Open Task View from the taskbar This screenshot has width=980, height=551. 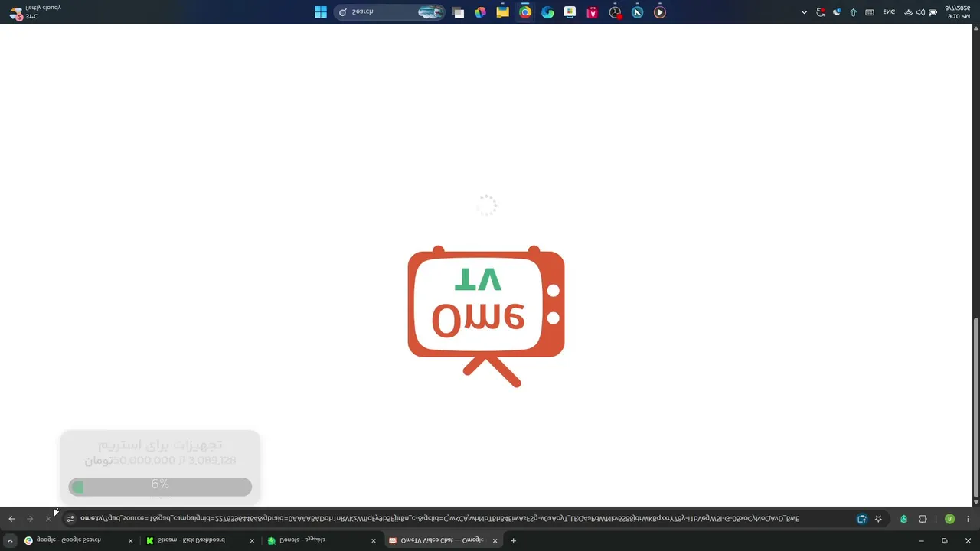[x=458, y=12]
